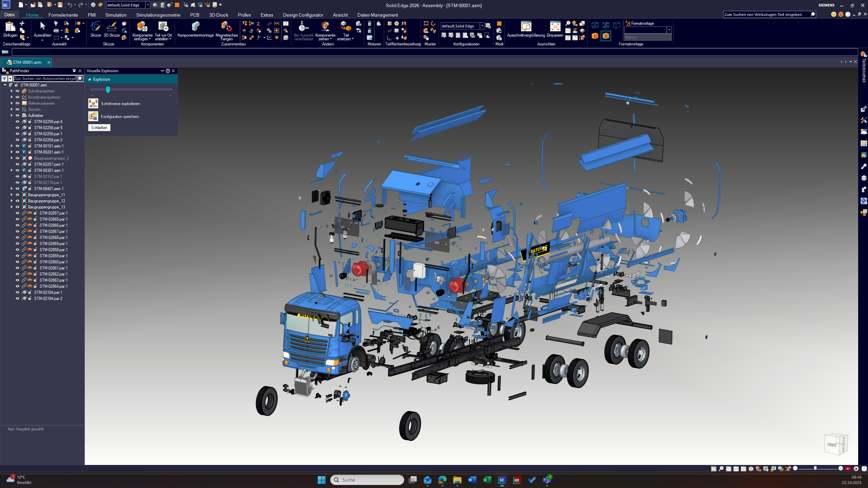
Task: Select the Magnetisches Fangen tool
Action: pos(226,27)
